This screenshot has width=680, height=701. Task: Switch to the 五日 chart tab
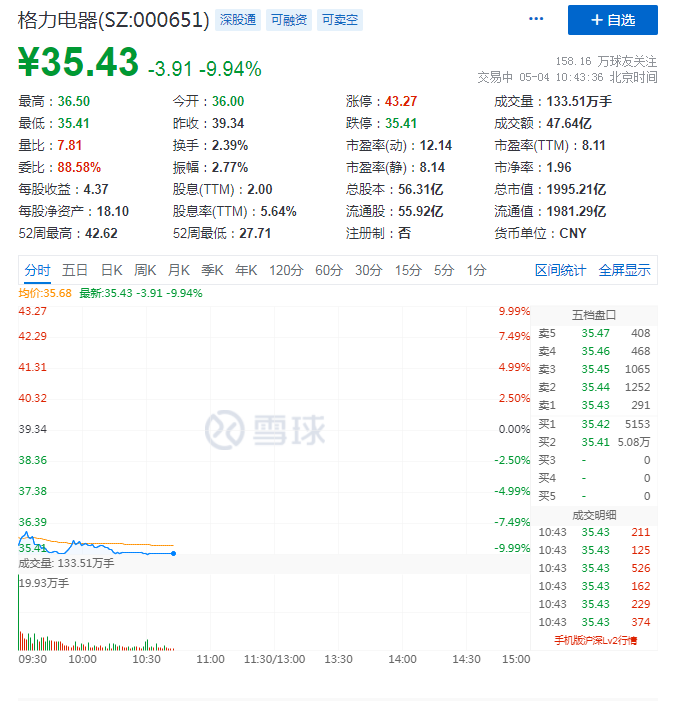pos(75,270)
